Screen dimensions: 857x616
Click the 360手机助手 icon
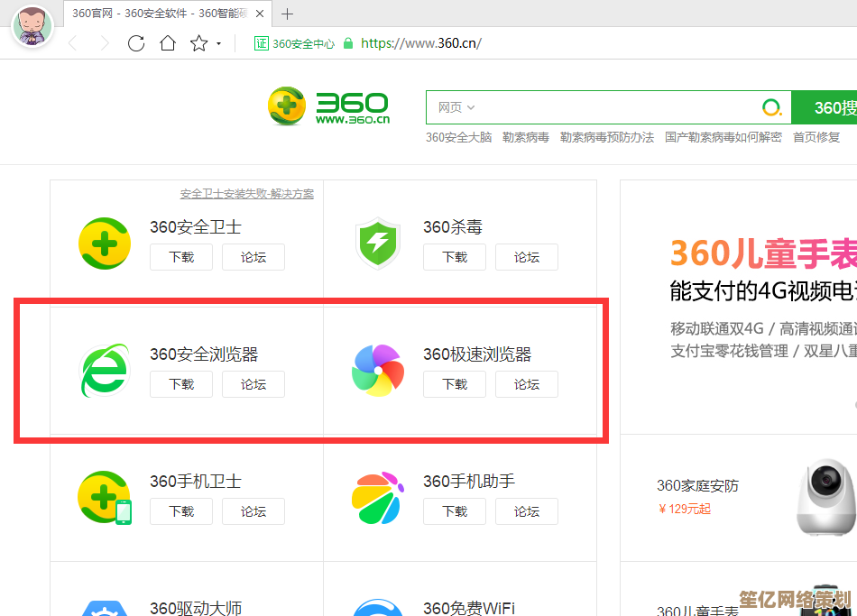[x=378, y=498]
